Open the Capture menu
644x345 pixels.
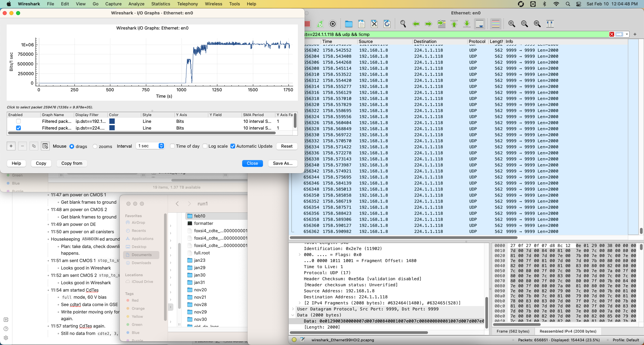tap(113, 4)
